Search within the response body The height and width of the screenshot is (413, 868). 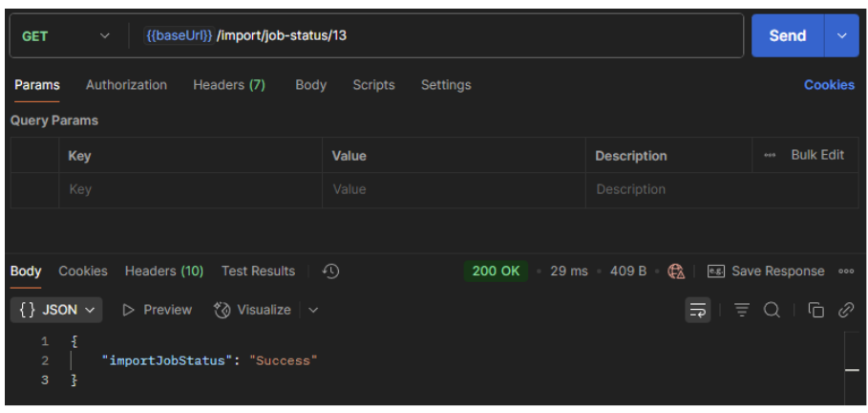(772, 310)
